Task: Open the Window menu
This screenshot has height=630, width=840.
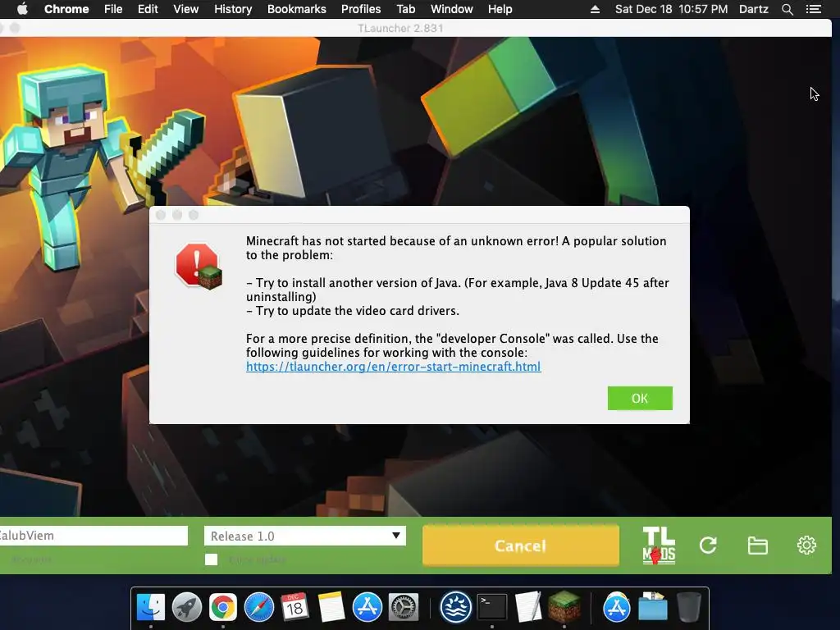Action: [452, 9]
